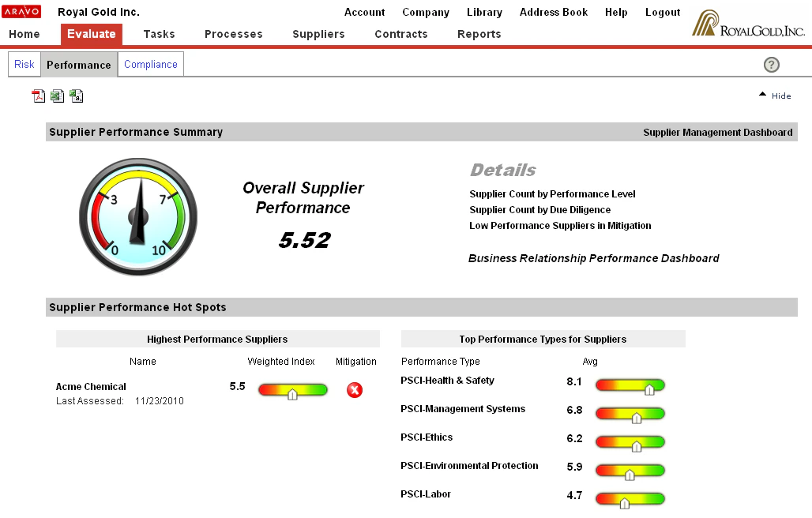Screen dimensions: 812x518
Task: Click the PSCI-Health & Safety rating slider
Action: (x=630, y=385)
